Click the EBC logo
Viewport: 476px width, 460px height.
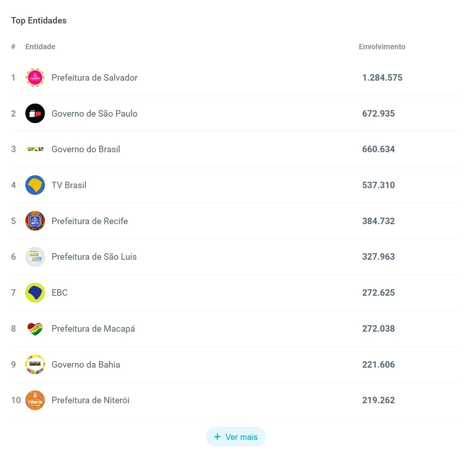[x=35, y=293]
